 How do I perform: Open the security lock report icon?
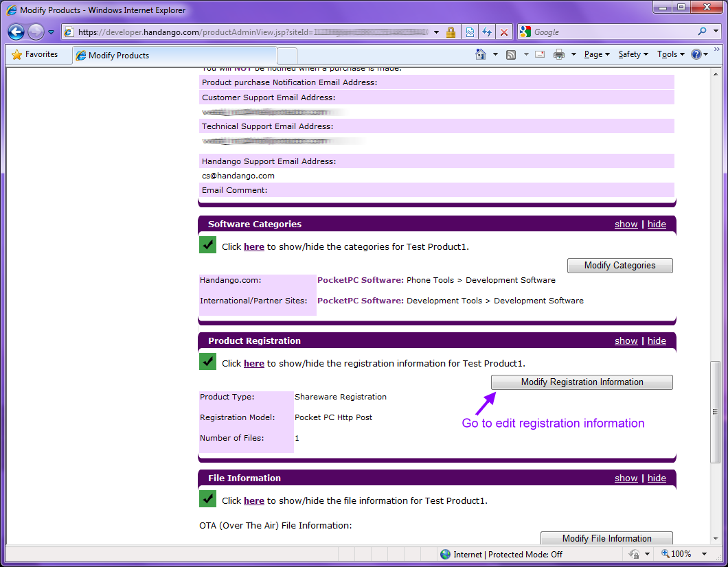[451, 32]
